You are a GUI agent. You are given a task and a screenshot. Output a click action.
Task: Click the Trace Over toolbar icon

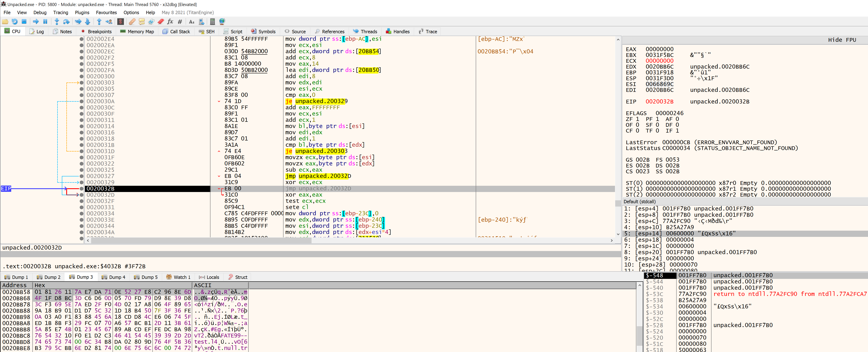click(x=88, y=22)
